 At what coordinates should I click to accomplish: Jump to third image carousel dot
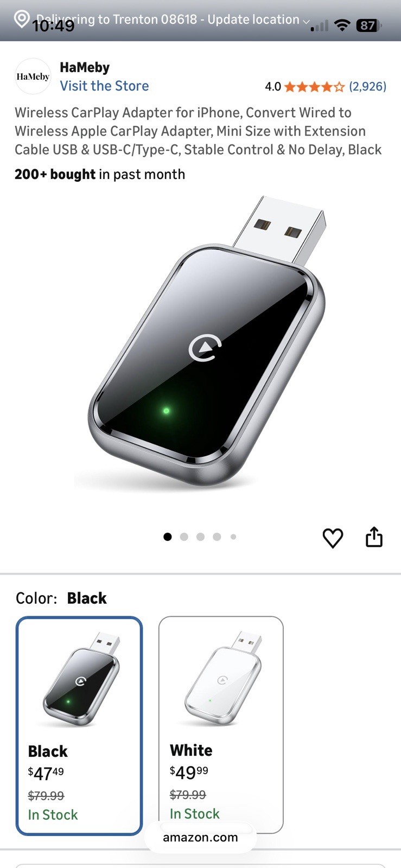pyautogui.click(x=200, y=537)
